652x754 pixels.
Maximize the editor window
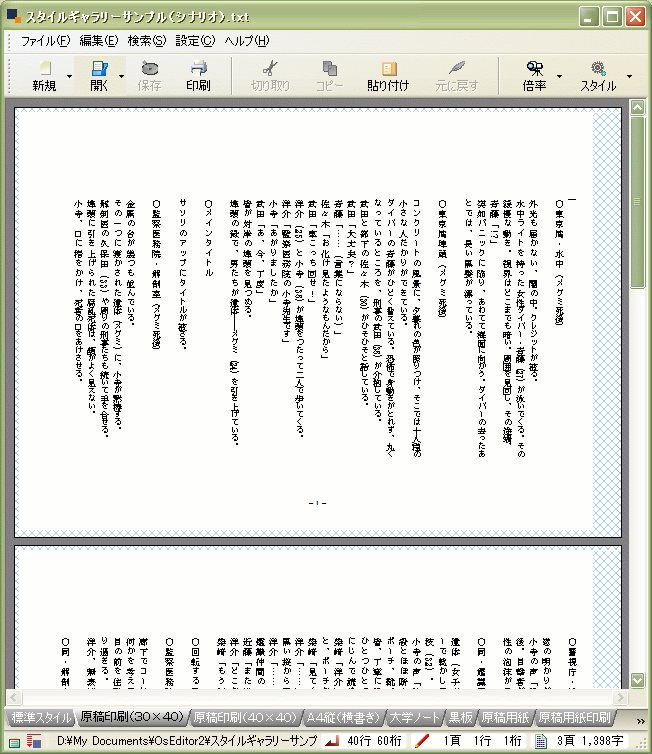tap(612, 17)
